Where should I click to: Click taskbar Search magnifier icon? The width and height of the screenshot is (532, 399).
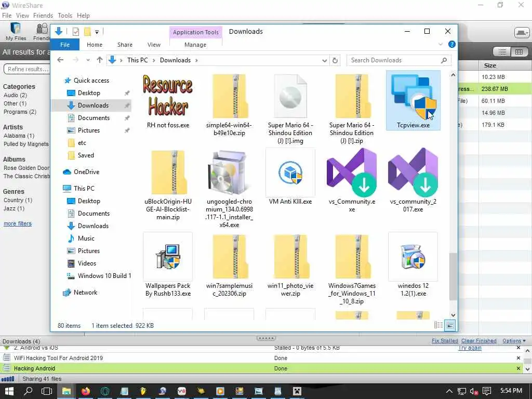(28, 391)
